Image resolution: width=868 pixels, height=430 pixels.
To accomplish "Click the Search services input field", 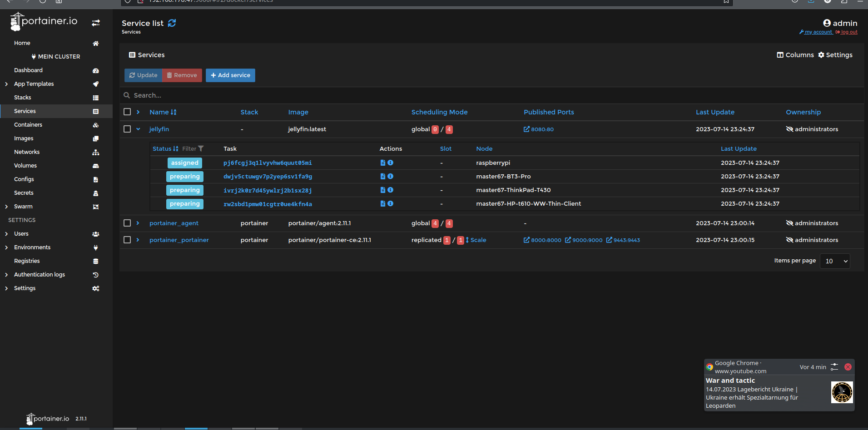I will click(x=492, y=95).
